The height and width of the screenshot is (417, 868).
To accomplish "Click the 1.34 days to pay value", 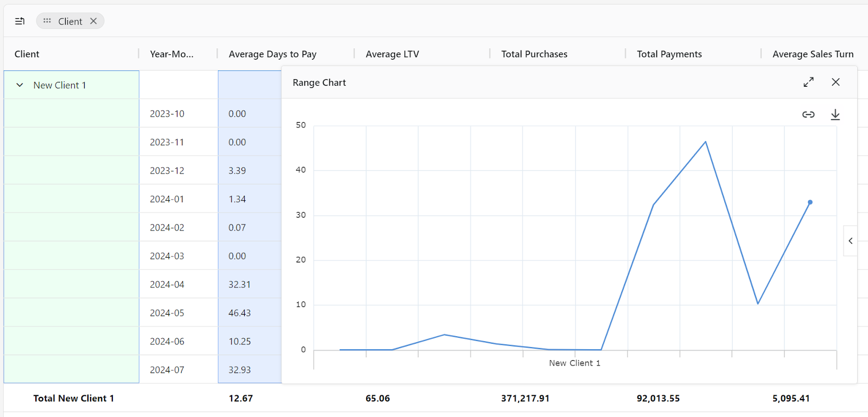I will tap(237, 199).
